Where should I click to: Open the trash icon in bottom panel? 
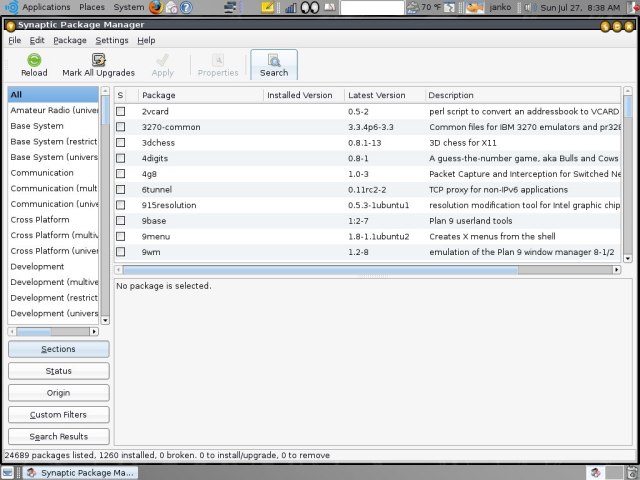633,472
